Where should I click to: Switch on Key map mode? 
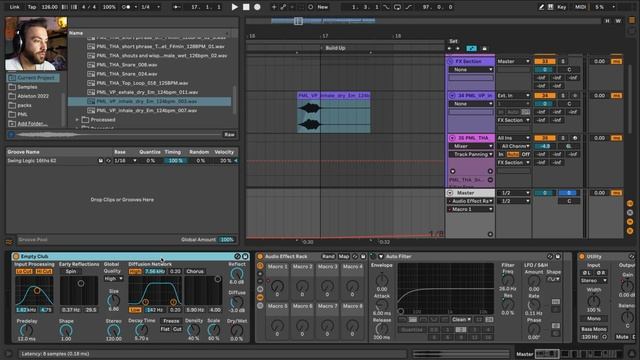point(562,7)
